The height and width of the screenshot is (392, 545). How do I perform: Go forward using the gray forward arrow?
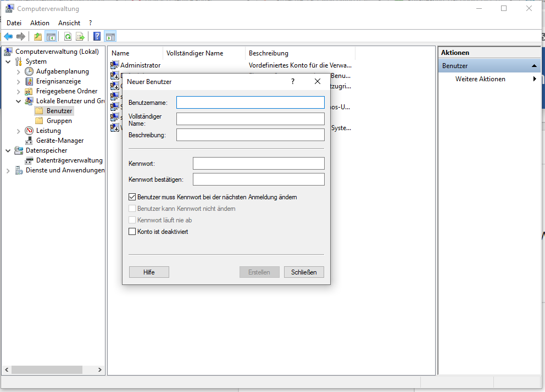point(21,36)
